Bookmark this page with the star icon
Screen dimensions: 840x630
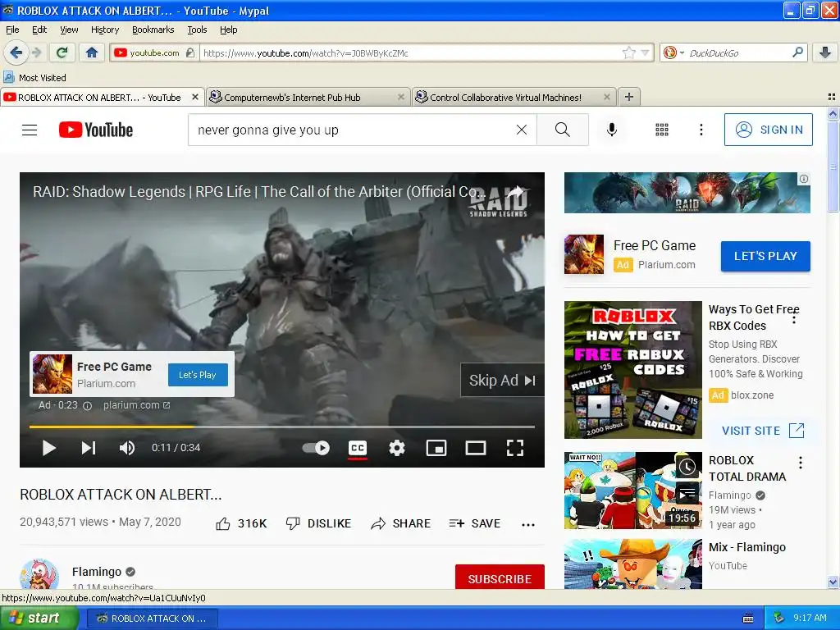click(x=629, y=52)
